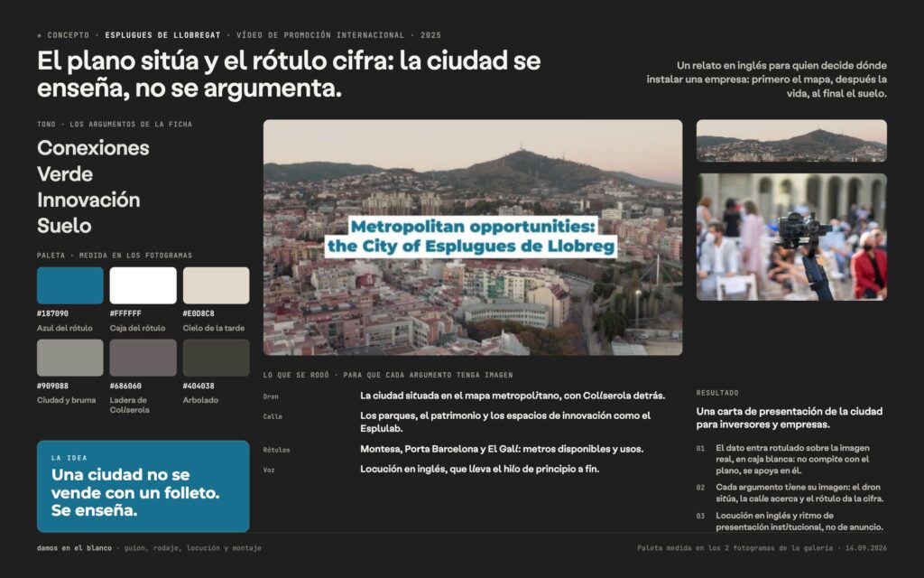Viewport: 924px width, 578px height.
Task: Click 'Montesa, Porta Barcelona y El Gall' text
Action: (x=502, y=449)
